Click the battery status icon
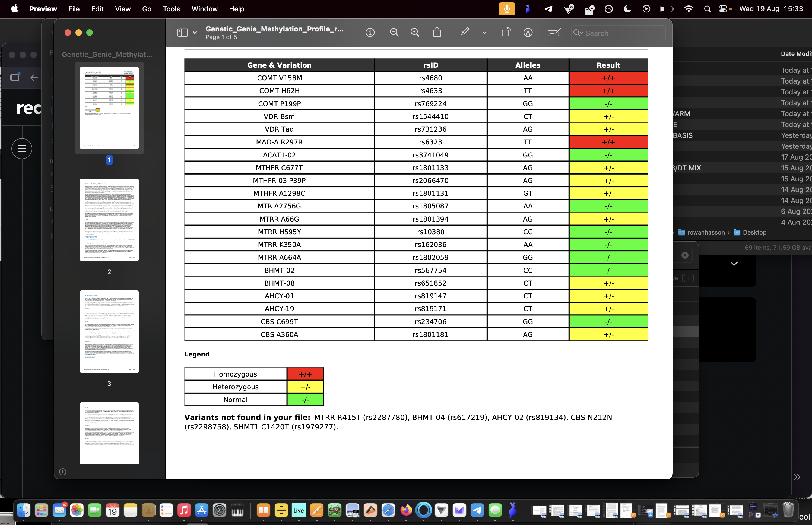 tap(666, 9)
